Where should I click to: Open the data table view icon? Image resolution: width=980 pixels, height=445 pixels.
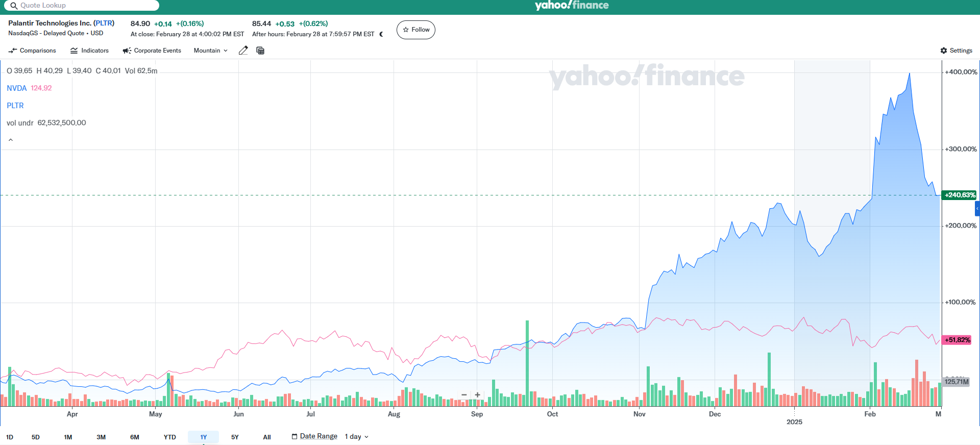click(260, 51)
